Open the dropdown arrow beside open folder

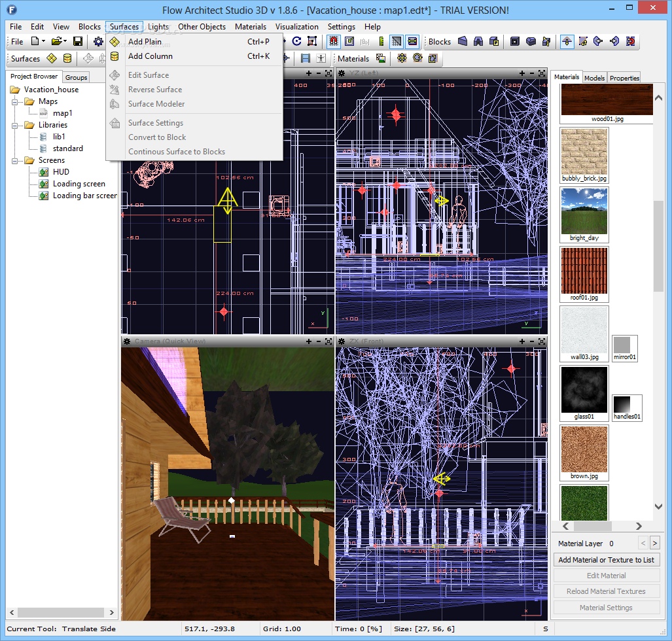click(x=65, y=42)
